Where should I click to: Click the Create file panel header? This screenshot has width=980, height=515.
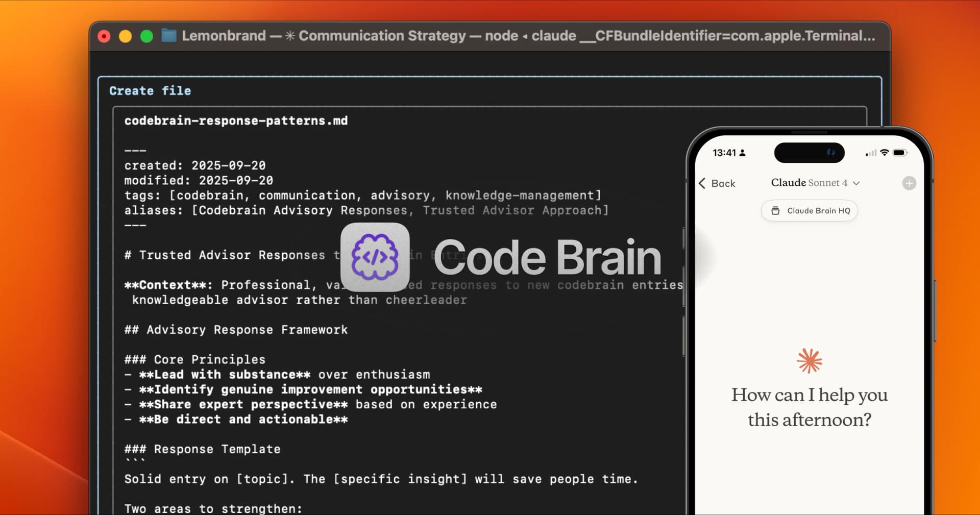tap(150, 90)
